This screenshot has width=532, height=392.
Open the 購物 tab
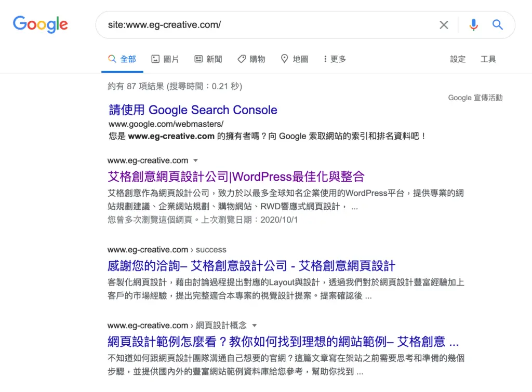coord(251,59)
